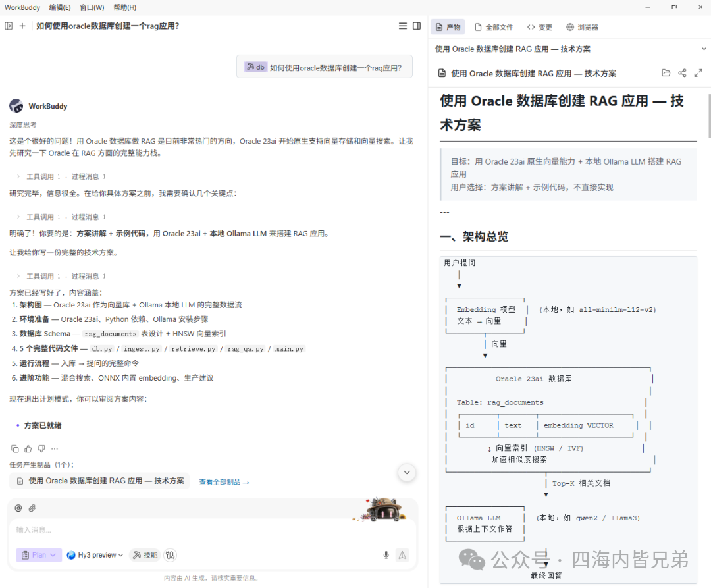Screen dimensions: 711x588
Task: Share the document with the share icon
Action: (x=682, y=73)
